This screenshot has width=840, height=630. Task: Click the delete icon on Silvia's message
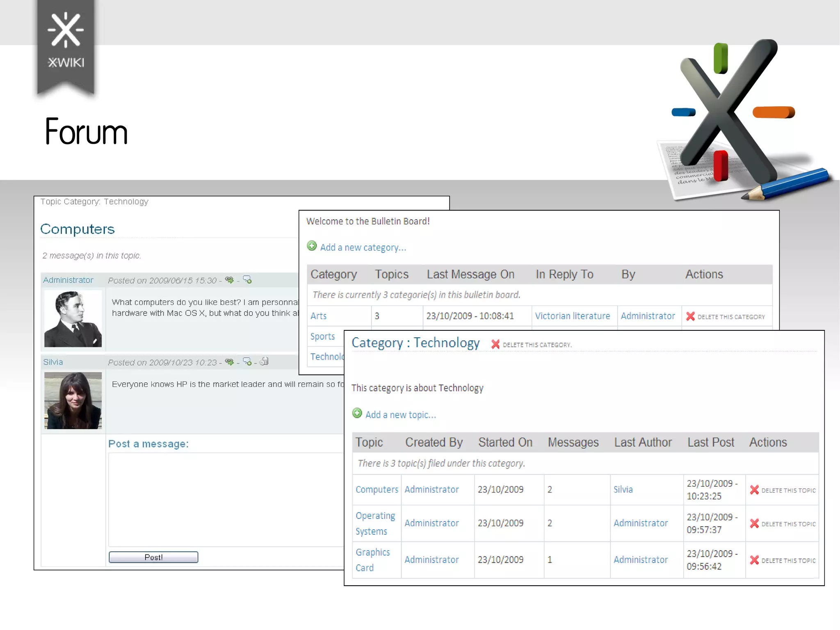click(265, 361)
